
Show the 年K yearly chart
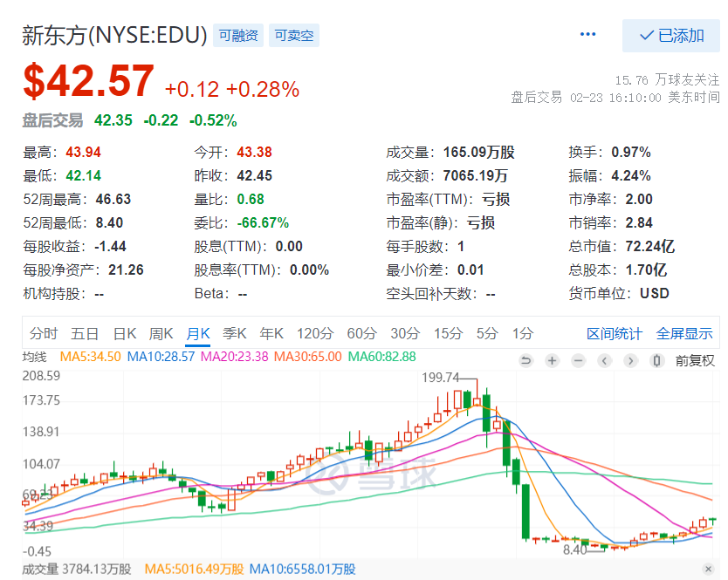[x=271, y=333]
